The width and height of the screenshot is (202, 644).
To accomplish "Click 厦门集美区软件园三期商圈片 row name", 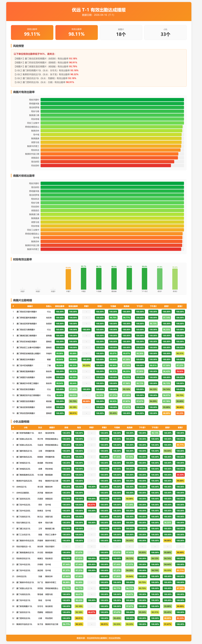I will [x=29, y=395].
